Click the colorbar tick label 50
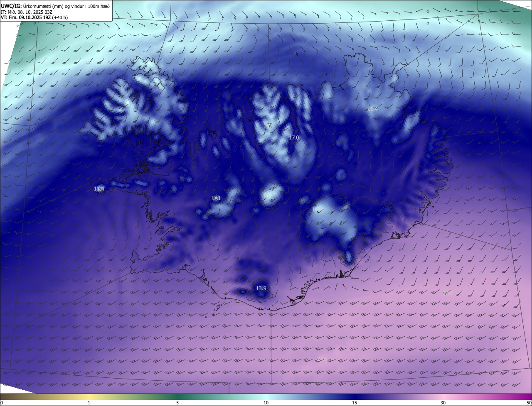 pos(529,403)
